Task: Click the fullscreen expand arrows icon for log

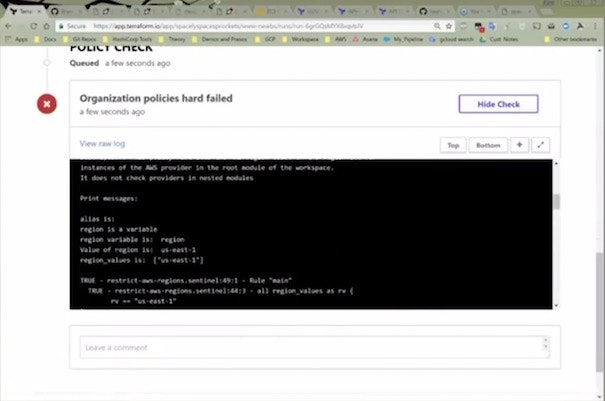Action: pos(541,145)
